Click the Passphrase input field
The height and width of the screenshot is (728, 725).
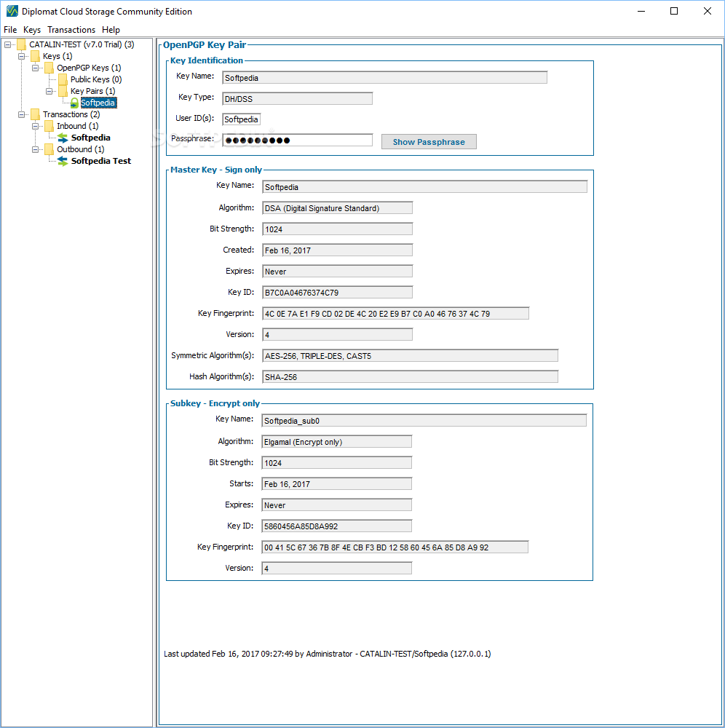(x=298, y=141)
